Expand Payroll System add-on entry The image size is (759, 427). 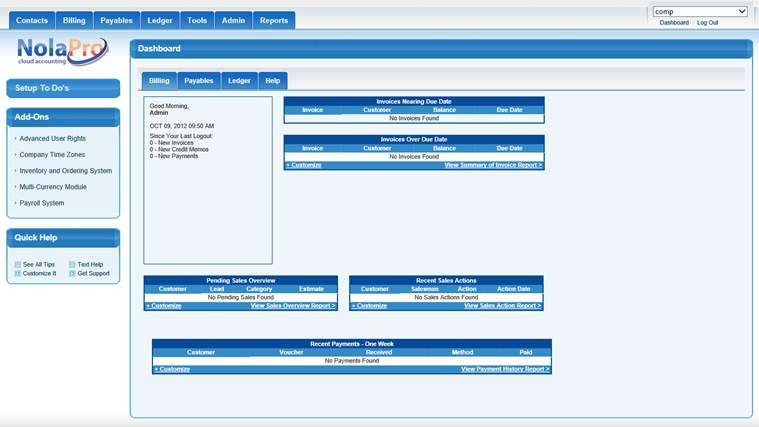(x=41, y=203)
